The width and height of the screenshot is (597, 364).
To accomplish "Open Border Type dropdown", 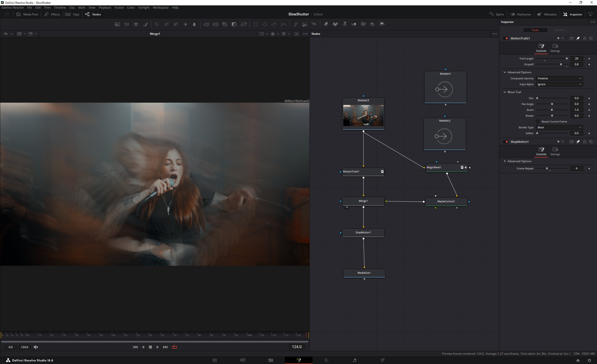I will pyautogui.click(x=559, y=127).
